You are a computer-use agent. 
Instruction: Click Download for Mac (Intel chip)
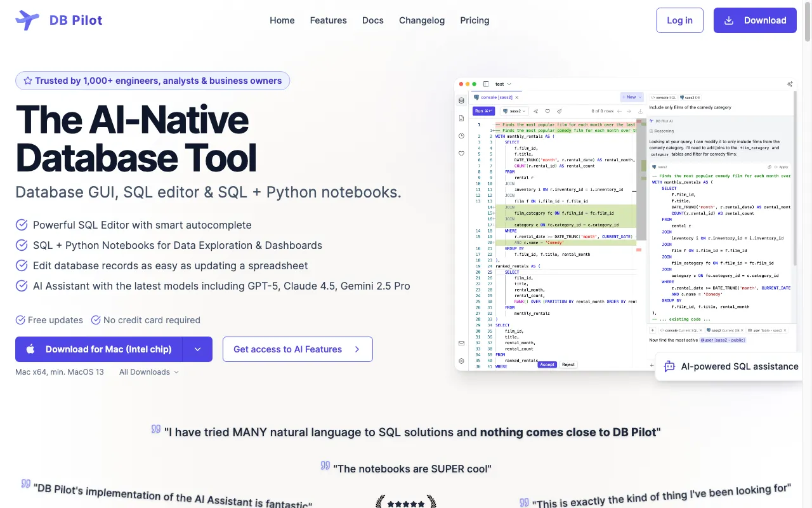[99, 349]
